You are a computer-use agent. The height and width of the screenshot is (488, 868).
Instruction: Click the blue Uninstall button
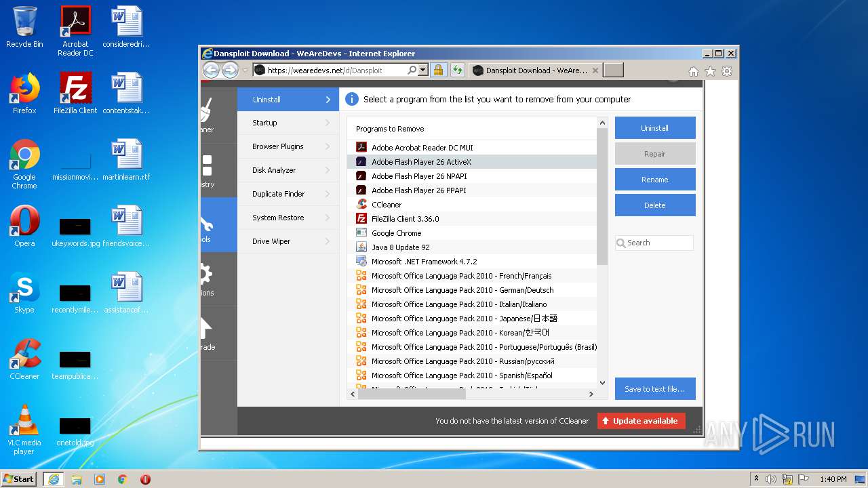[655, 128]
